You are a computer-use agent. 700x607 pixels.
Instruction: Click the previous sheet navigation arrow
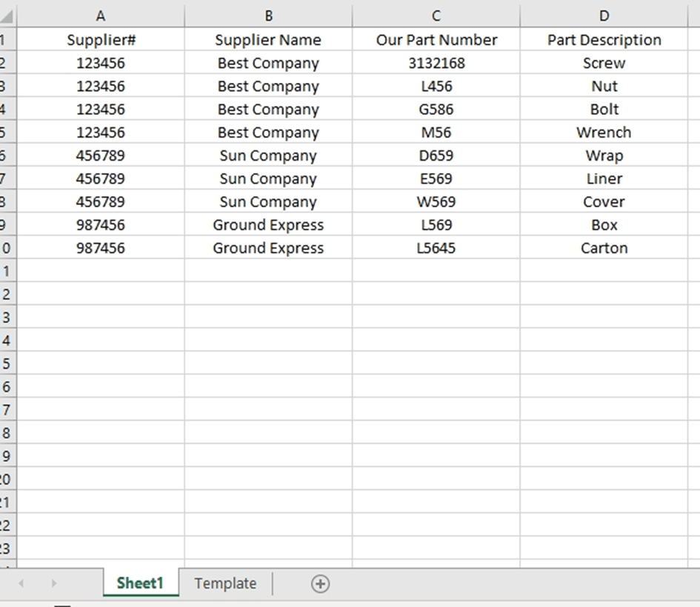point(20,584)
